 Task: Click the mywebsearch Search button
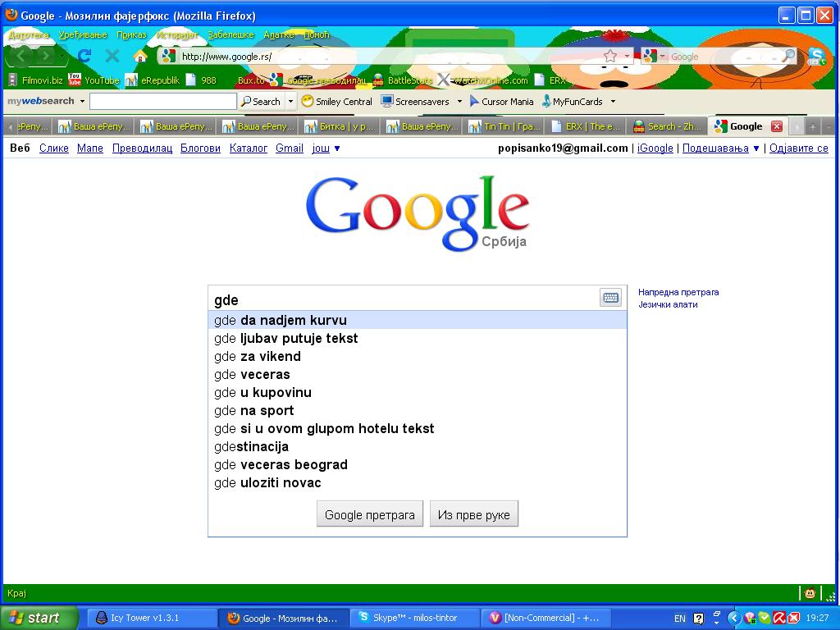tap(261, 101)
